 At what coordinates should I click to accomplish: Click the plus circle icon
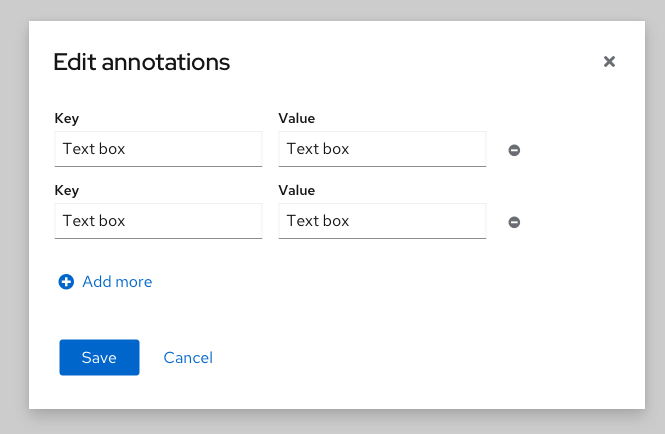(66, 282)
